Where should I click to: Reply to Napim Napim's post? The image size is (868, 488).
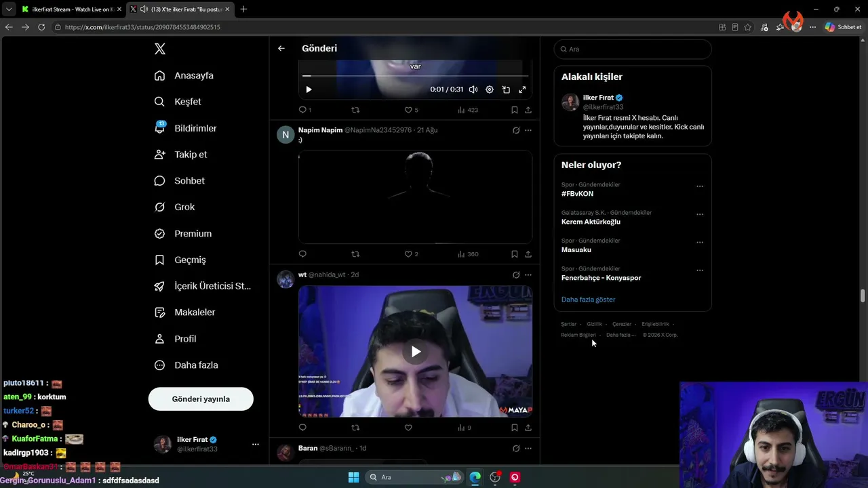pos(302,254)
